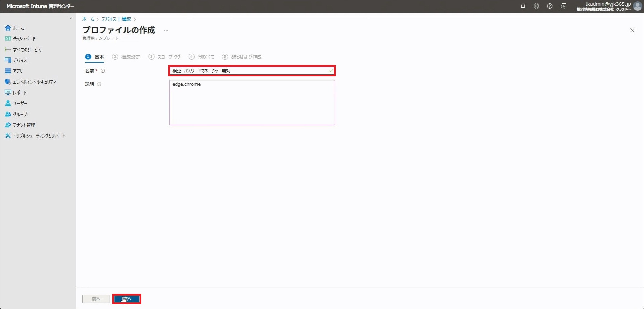644x309 pixels.
Task: Click the help question mark icon
Action: click(x=549, y=6)
